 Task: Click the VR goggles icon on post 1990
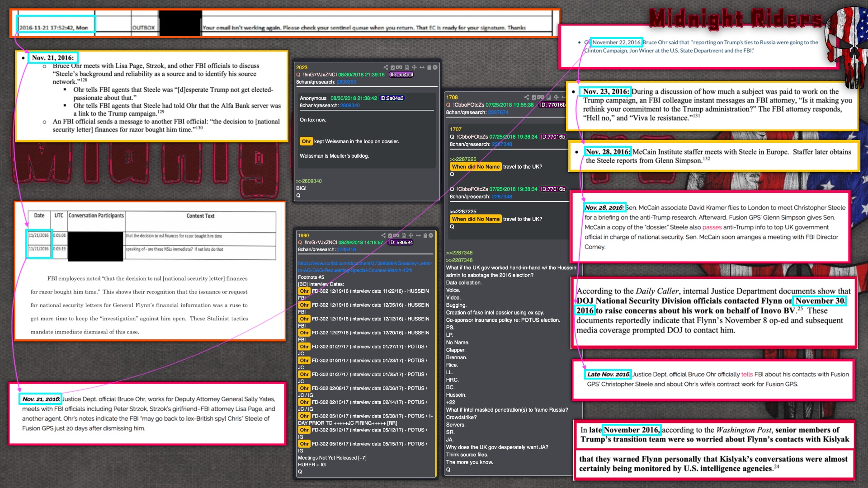[396, 235]
